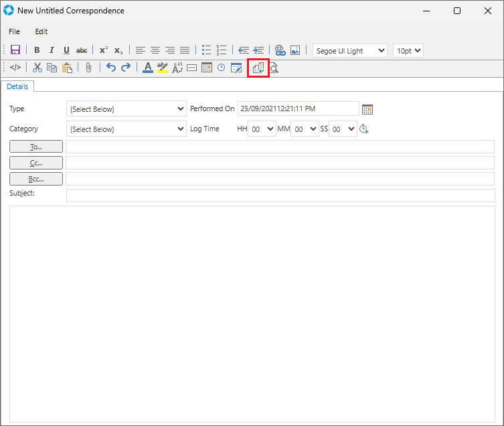This screenshot has height=426, width=504.
Task: Click the Undo arrow icon
Action: click(x=111, y=68)
